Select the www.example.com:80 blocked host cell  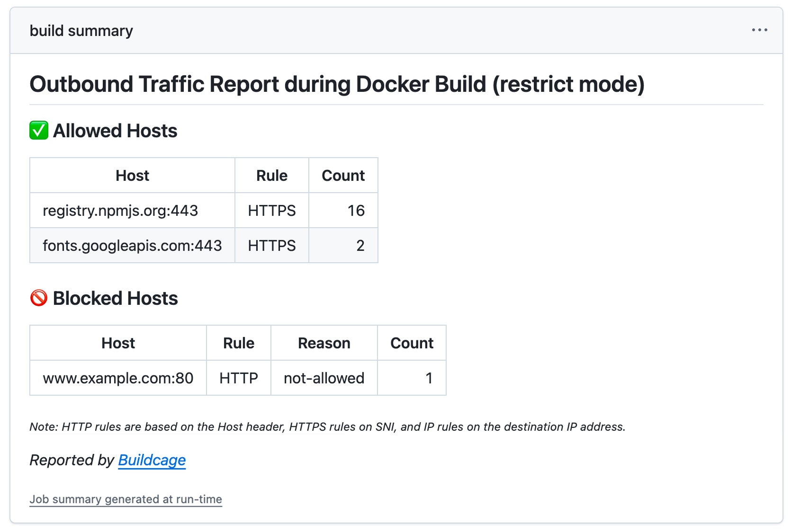click(x=118, y=378)
